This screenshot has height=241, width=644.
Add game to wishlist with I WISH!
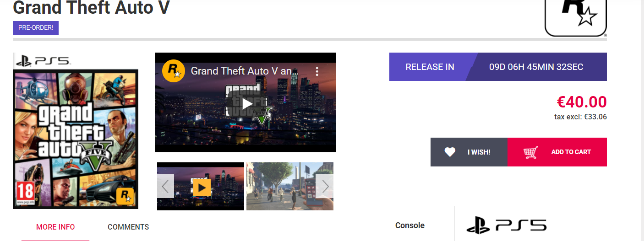tap(469, 152)
